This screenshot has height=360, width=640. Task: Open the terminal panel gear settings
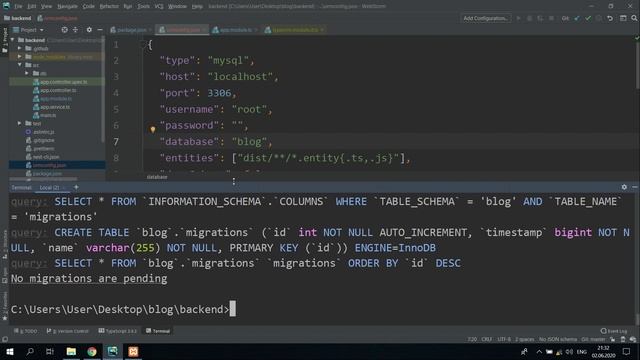624,187
